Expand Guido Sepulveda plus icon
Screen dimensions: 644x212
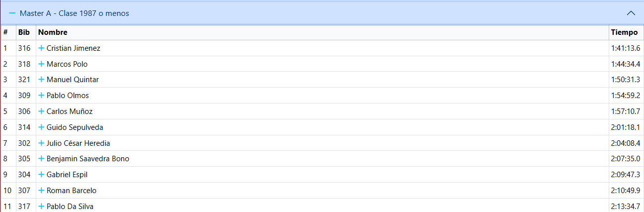(42, 127)
